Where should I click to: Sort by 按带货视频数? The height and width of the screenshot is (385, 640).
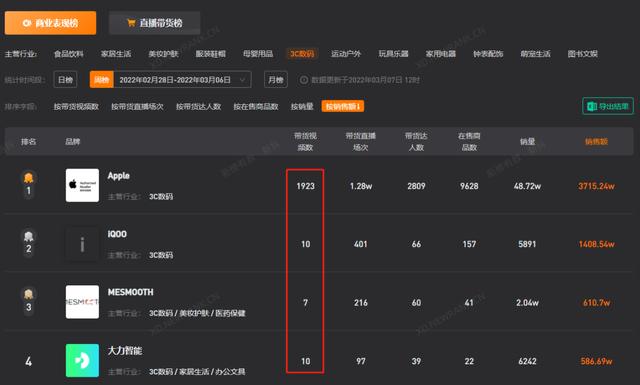click(76, 107)
